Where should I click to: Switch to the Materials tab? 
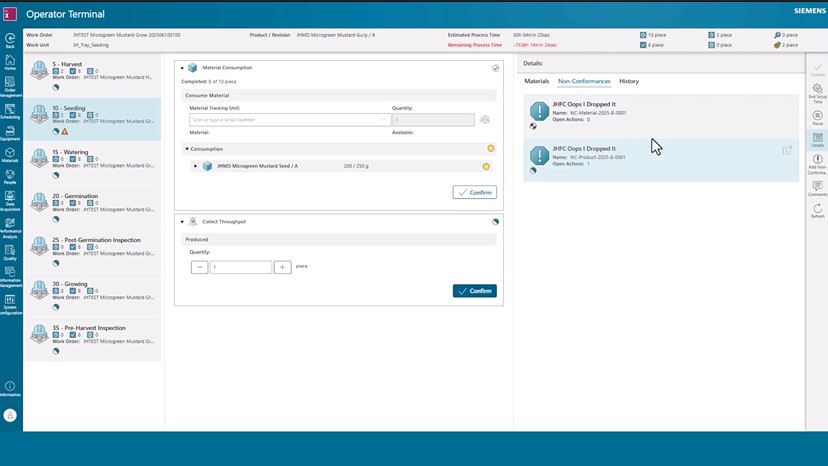click(x=537, y=81)
